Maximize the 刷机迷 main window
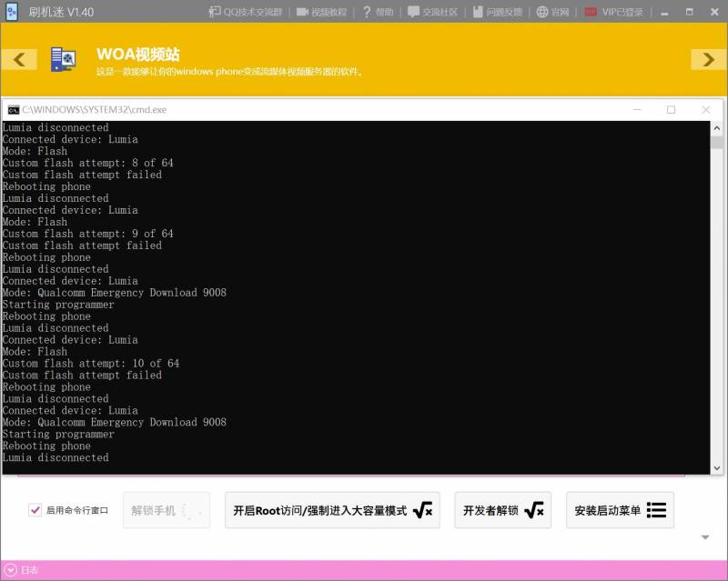The image size is (728, 581). (x=690, y=12)
